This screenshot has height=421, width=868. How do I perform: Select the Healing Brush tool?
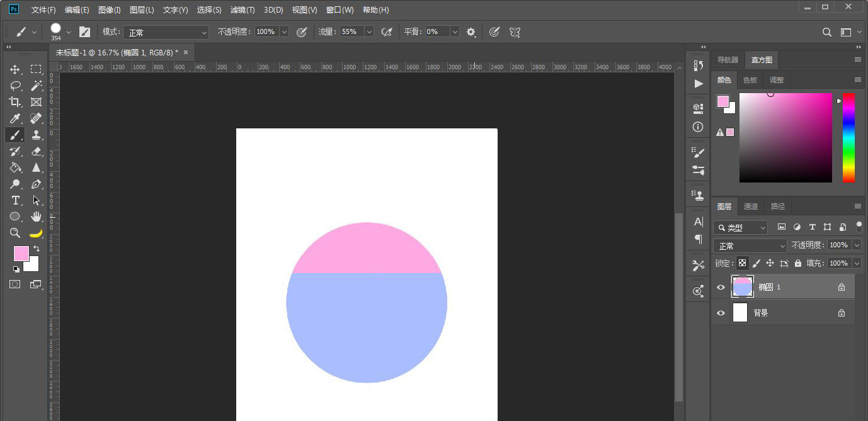coord(36,118)
